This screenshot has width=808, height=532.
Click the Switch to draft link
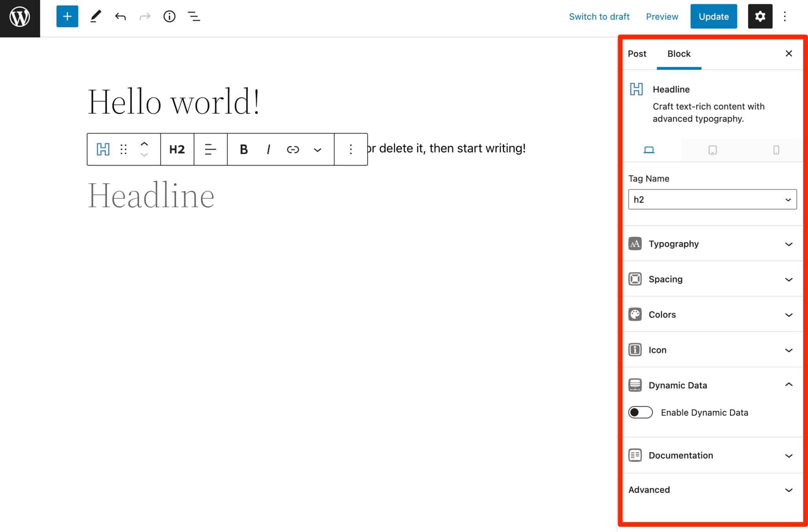(x=599, y=16)
